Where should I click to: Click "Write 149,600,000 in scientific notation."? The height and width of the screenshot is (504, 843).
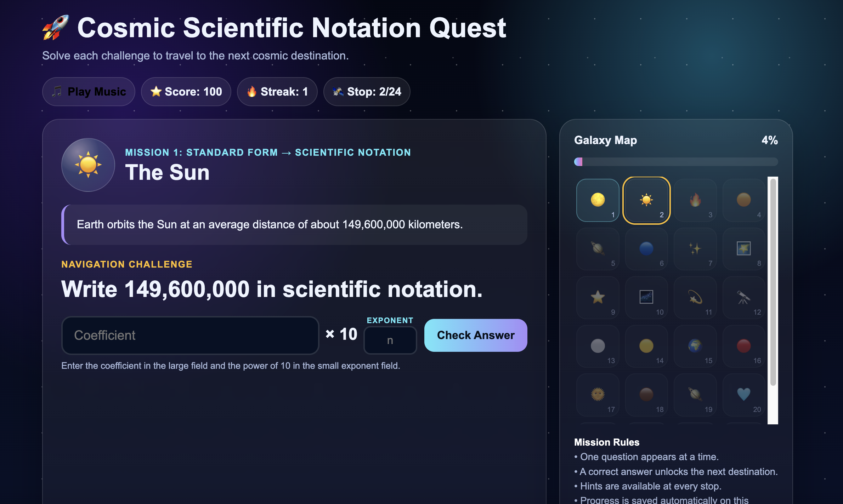pyautogui.click(x=272, y=289)
